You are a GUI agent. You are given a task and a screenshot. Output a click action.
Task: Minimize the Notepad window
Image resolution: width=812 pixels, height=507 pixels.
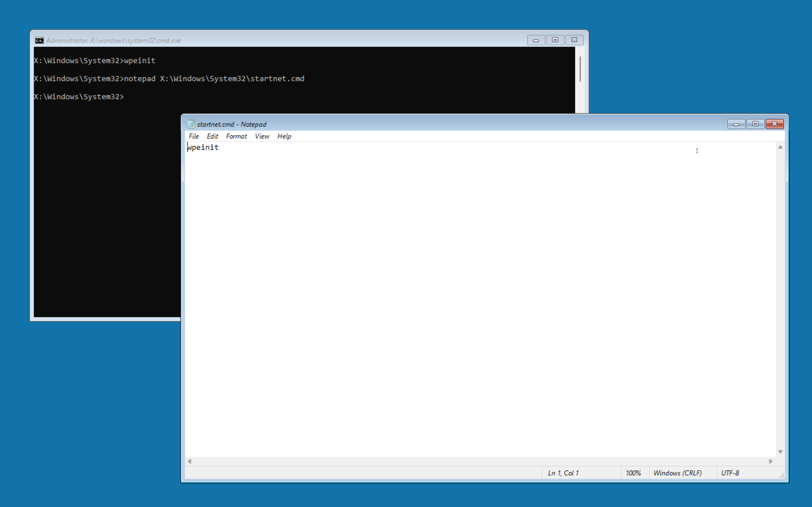[736, 124]
